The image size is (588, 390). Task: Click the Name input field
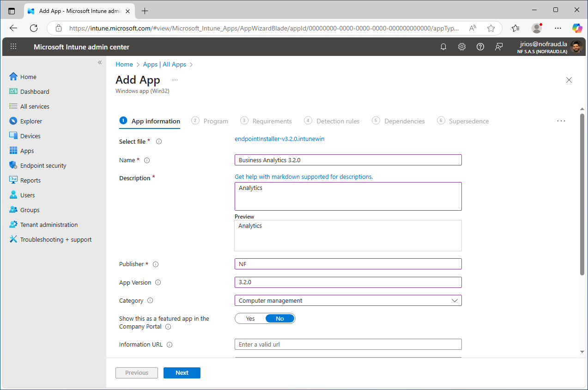pos(348,160)
